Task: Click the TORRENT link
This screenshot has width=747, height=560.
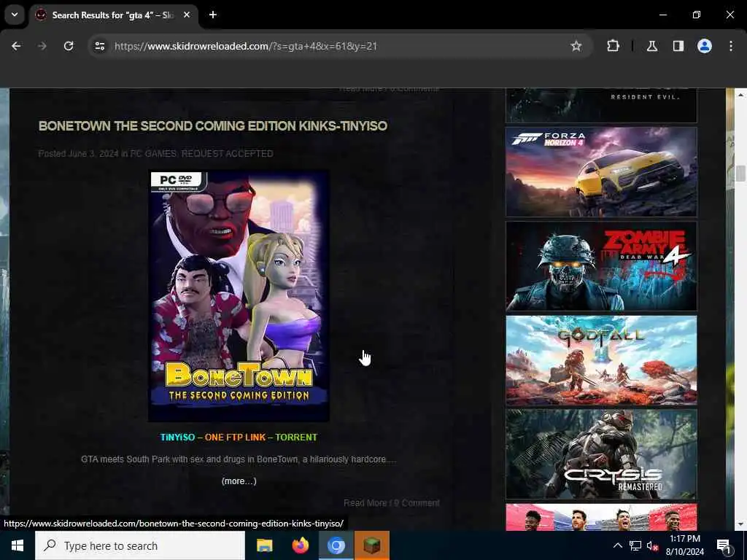Action: (x=296, y=437)
